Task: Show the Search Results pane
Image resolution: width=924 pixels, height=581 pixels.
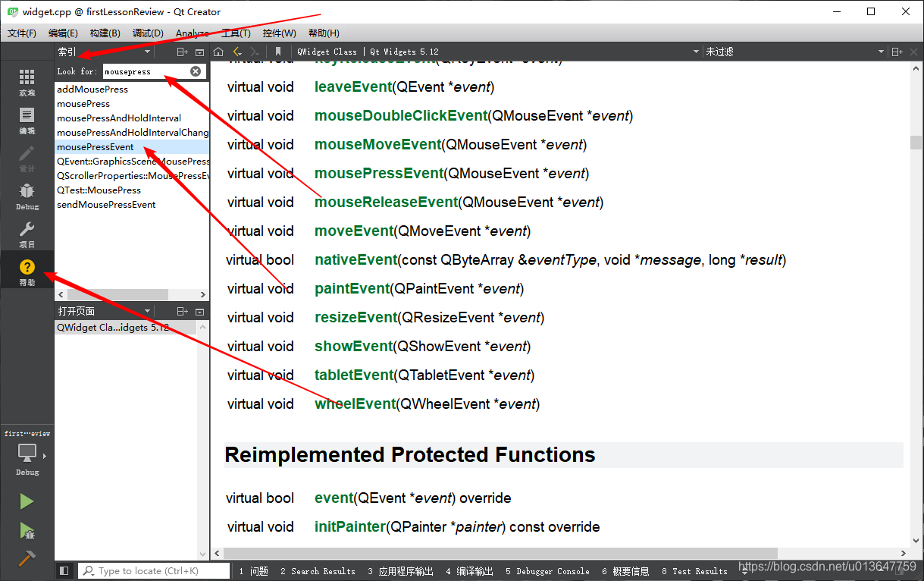Action: (318, 571)
